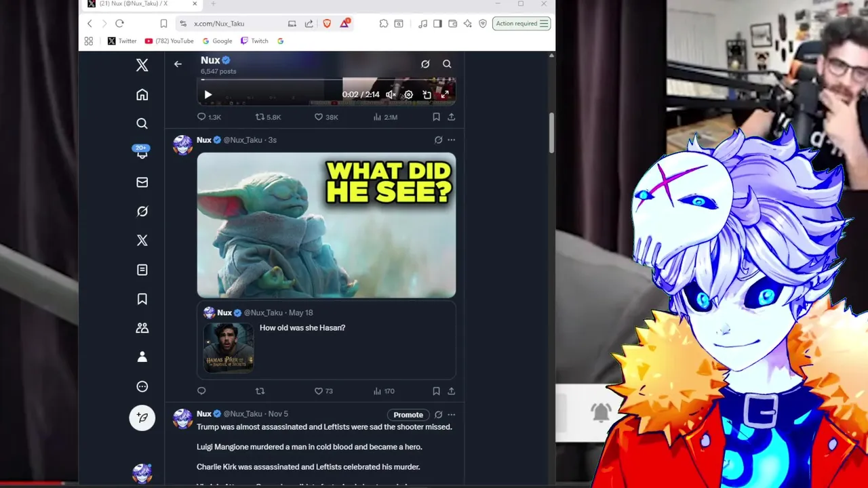Like the video post with 38K likes
868x488 pixels.
coord(326,117)
